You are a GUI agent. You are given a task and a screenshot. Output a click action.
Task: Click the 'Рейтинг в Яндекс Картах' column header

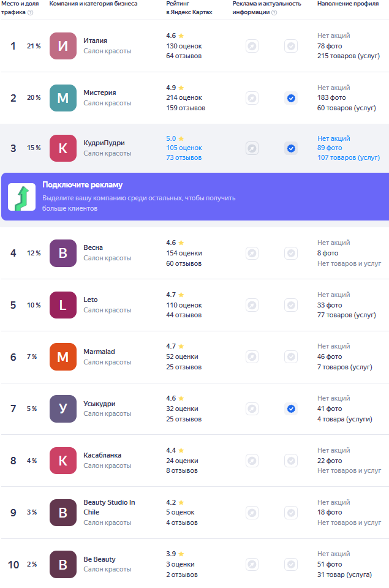click(x=189, y=8)
